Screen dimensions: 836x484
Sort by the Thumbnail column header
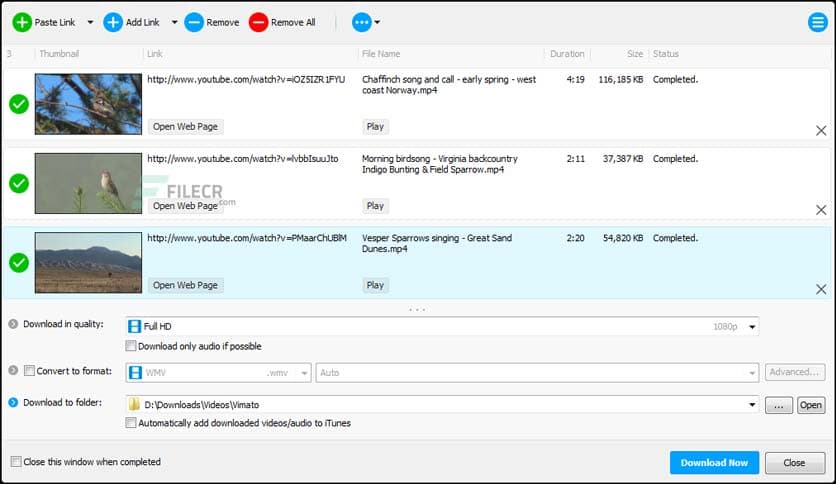click(x=59, y=54)
